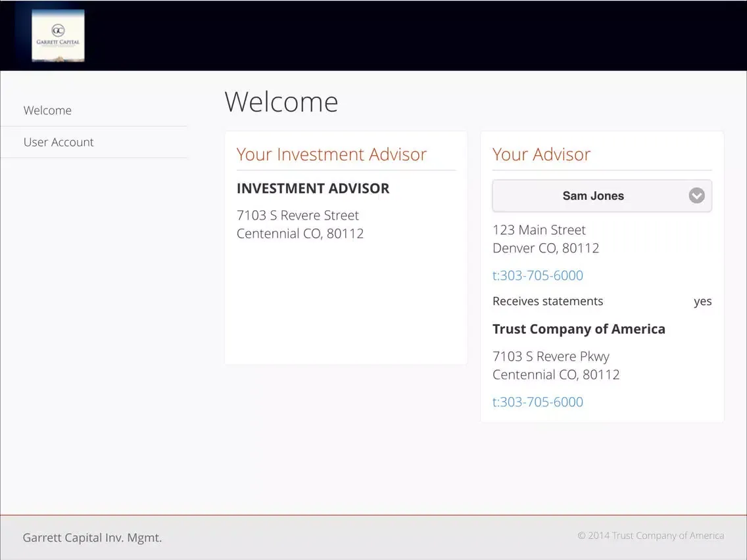747x560 pixels.
Task: Open the User Account sidebar item
Action: (x=59, y=143)
